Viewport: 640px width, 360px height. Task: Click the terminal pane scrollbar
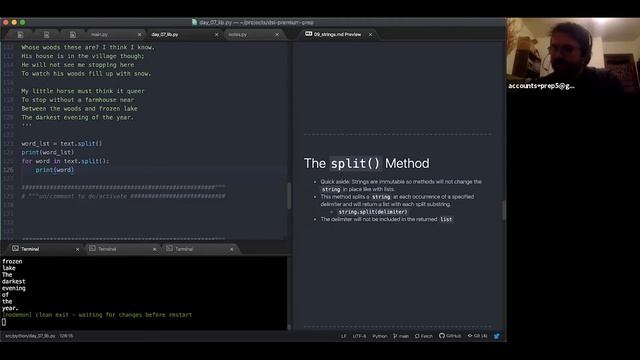289,327
